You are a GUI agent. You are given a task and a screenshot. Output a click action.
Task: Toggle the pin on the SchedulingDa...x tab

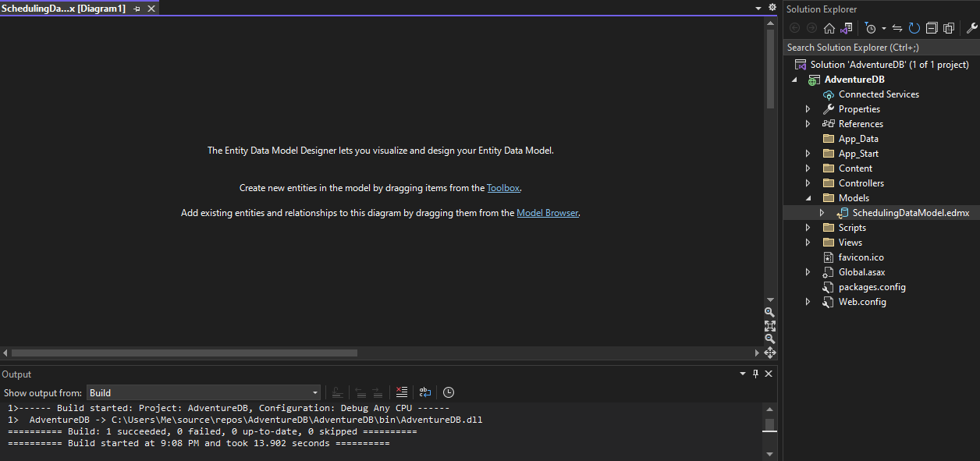click(136, 7)
